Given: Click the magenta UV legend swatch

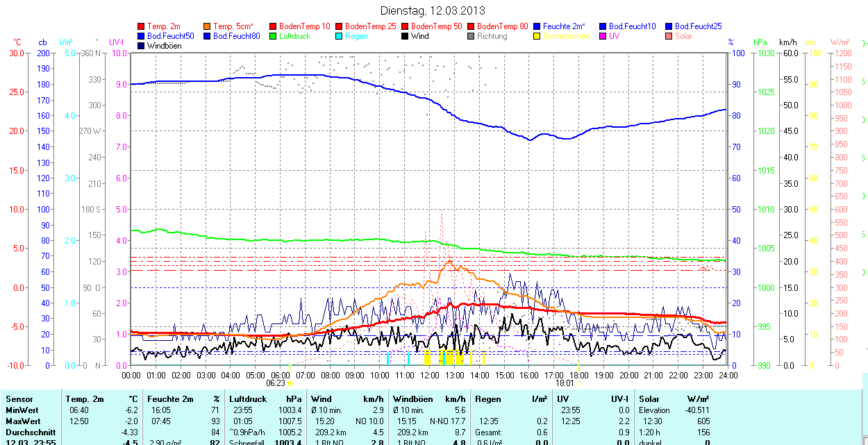Looking at the screenshot, I should coord(603,36).
